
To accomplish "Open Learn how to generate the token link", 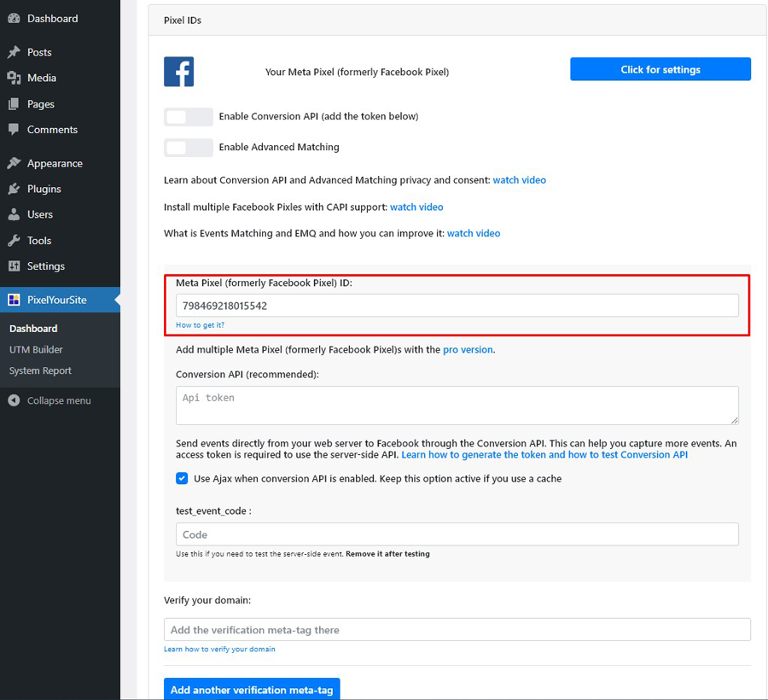I will coord(544,455).
